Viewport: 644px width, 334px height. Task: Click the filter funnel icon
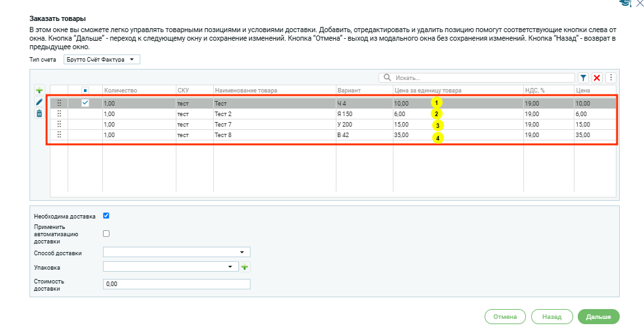point(583,77)
